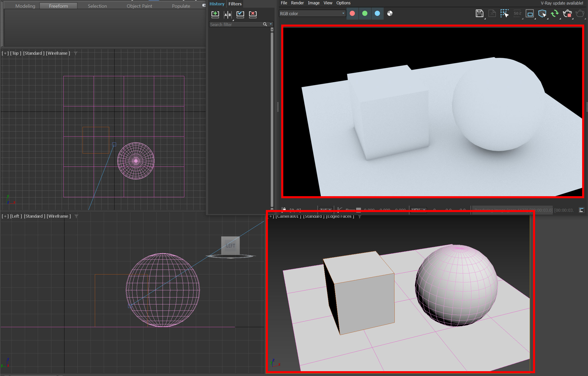The height and width of the screenshot is (376, 588).
Task: Toggle the blue channel button
Action: [377, 14]
